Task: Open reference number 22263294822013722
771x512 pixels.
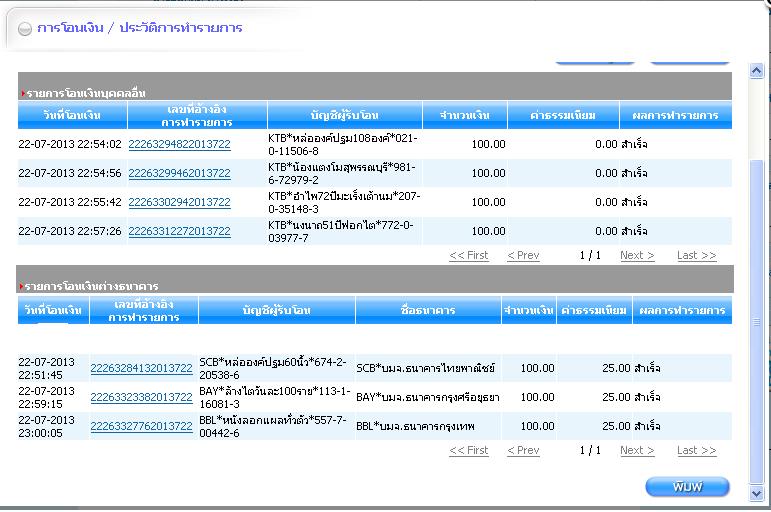Action: (179, 144)
